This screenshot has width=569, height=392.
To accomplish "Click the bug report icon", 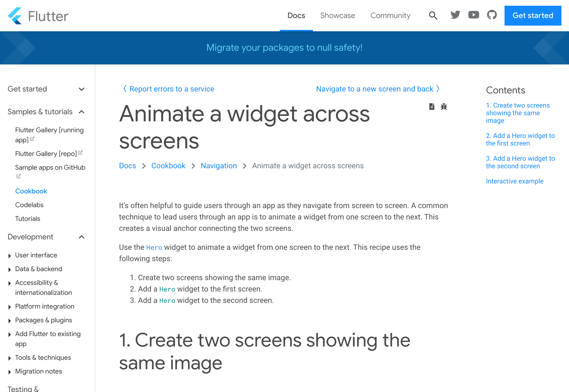I will 444,106.
